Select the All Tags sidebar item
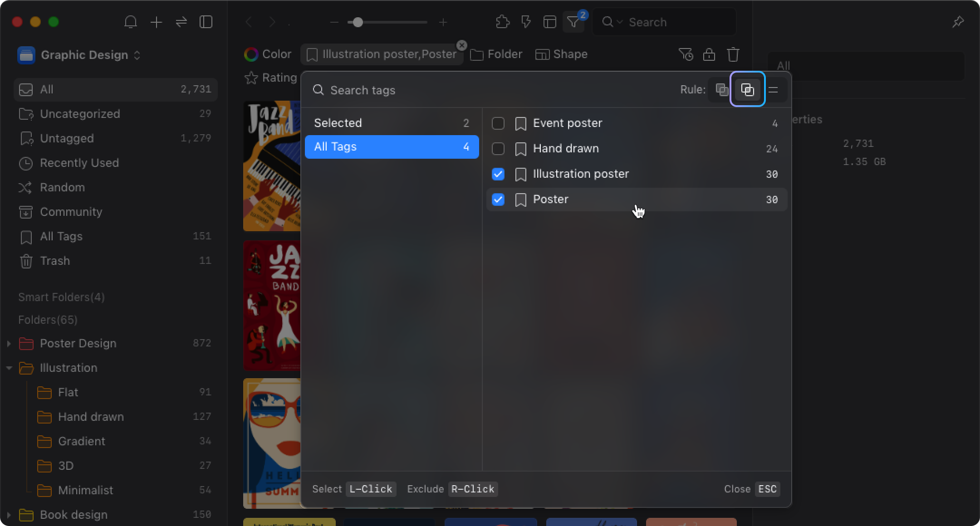 pos(61,236)
